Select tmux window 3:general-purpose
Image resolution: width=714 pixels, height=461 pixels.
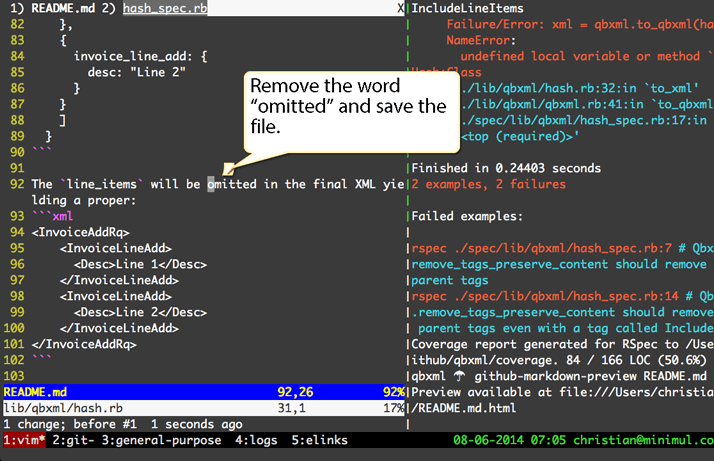[x=161, y=440]
